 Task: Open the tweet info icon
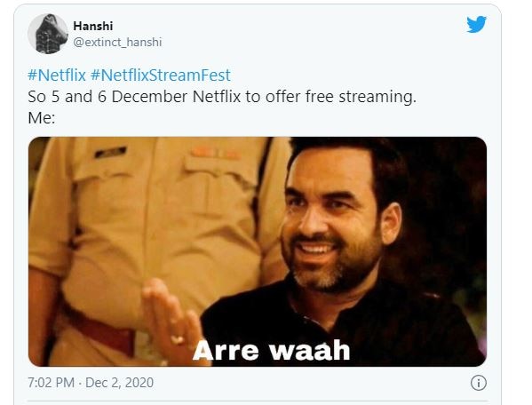coord(479,383)
